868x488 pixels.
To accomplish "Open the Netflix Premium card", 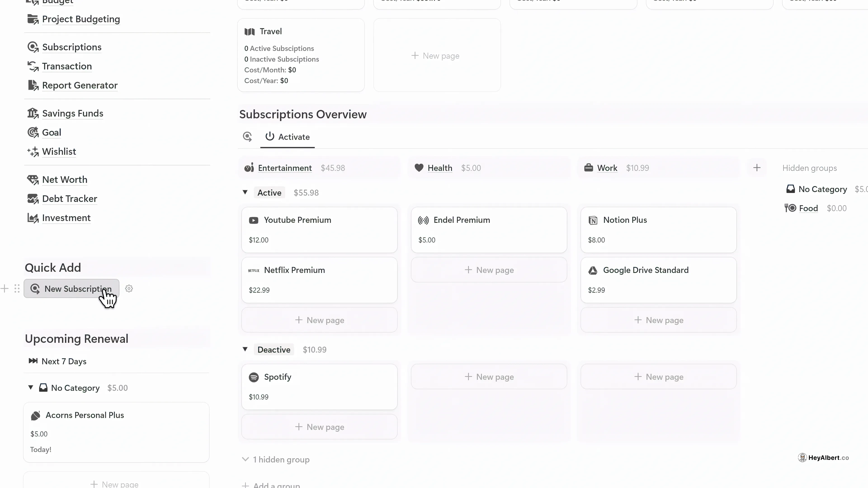I will pos(319,280).
